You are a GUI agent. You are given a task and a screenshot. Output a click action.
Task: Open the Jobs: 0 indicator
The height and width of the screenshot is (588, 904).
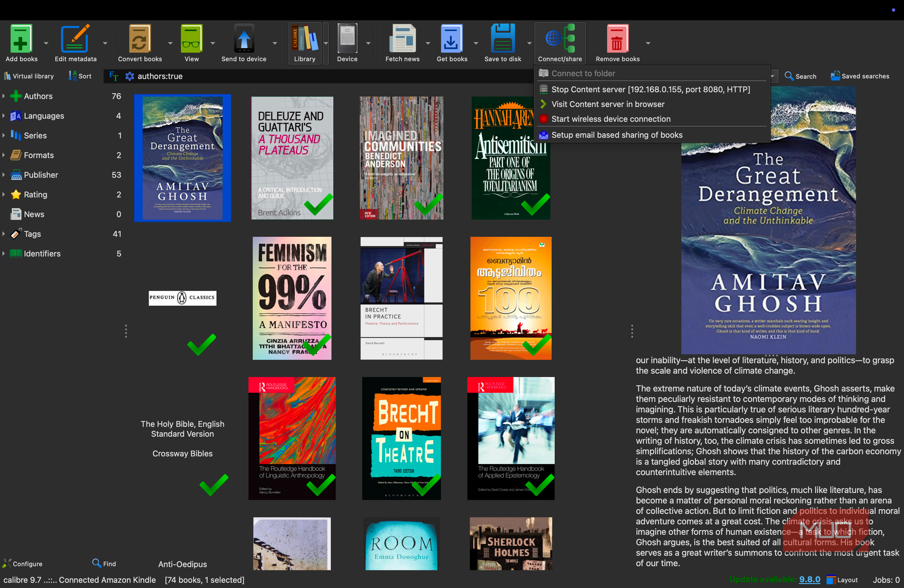coord(886,579)
